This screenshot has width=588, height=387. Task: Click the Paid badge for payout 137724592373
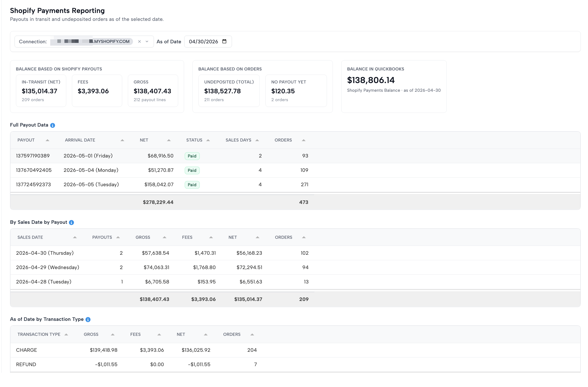pos(192,185)
